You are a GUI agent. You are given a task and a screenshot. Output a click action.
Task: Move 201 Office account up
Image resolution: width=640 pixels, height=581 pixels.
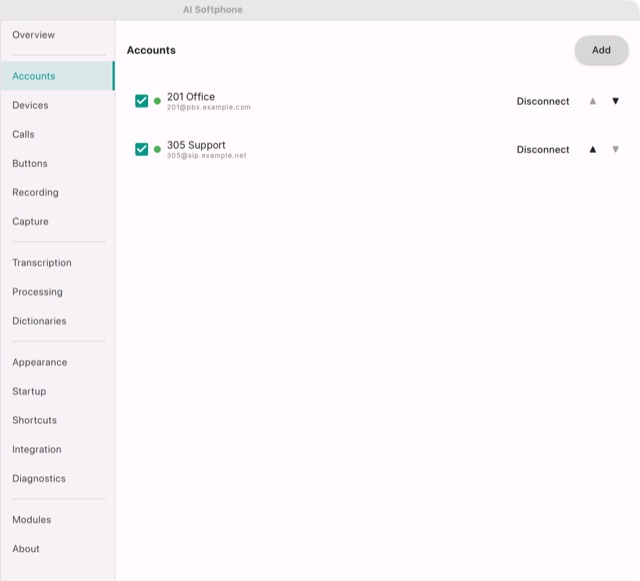point(593,101)
